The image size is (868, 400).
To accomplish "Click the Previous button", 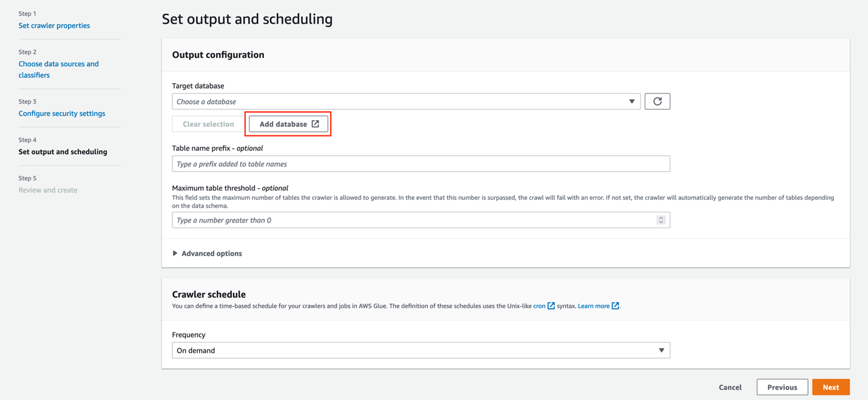I will [782, 387].
